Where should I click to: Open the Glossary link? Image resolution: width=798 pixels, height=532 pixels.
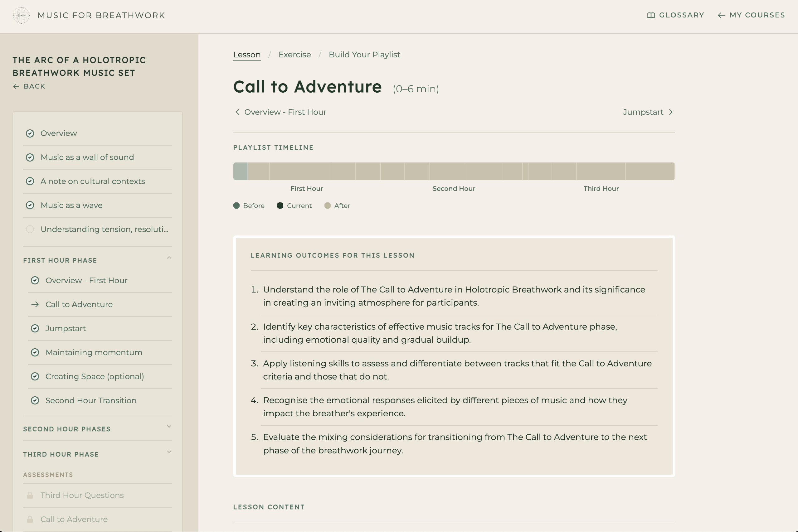click(675, 15)
